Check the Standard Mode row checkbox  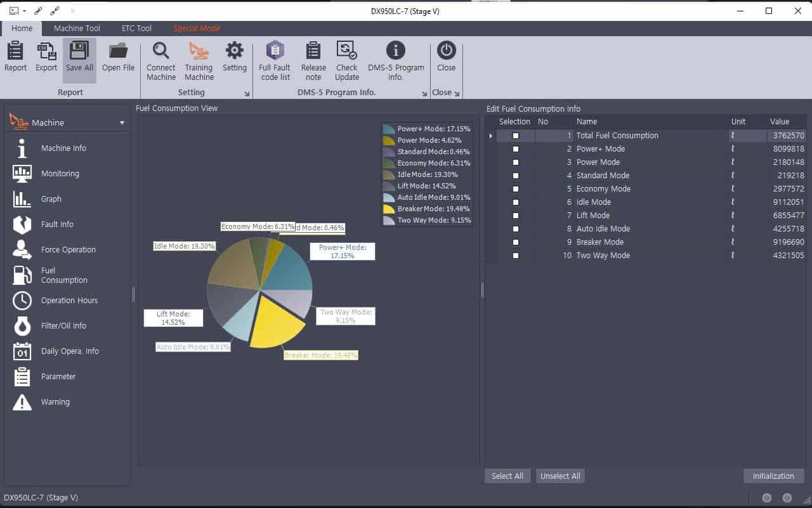[516, 176]
